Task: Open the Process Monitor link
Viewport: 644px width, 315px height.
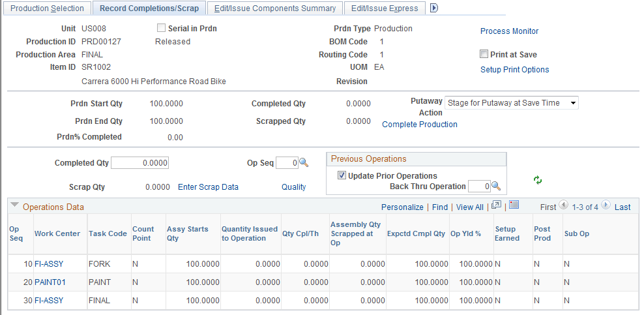Action: [509, 31]
